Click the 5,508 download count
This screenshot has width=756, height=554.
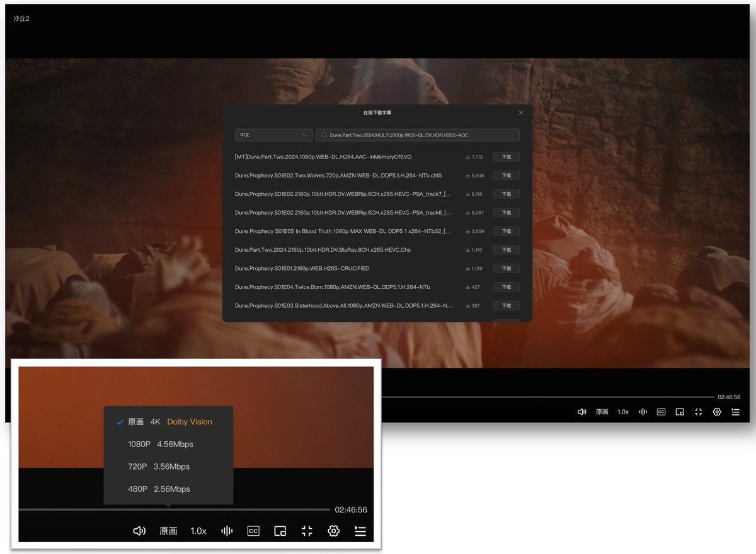tap(474, 176)
